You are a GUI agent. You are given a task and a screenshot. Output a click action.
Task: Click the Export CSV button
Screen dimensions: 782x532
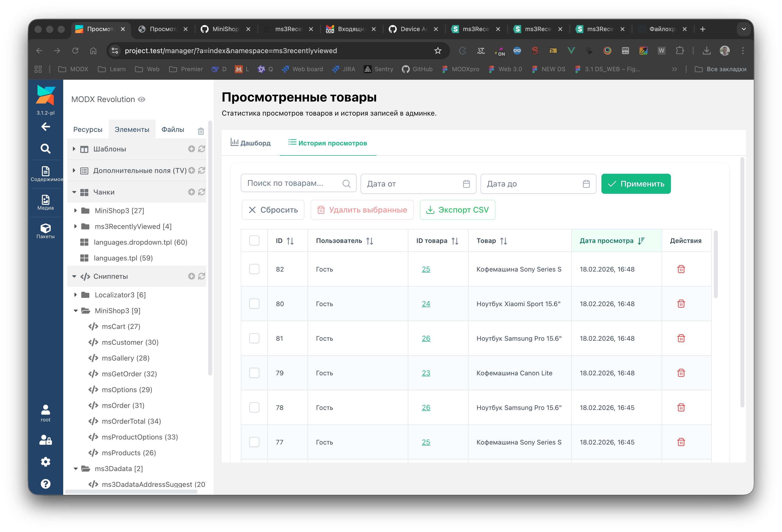[457, 210]
